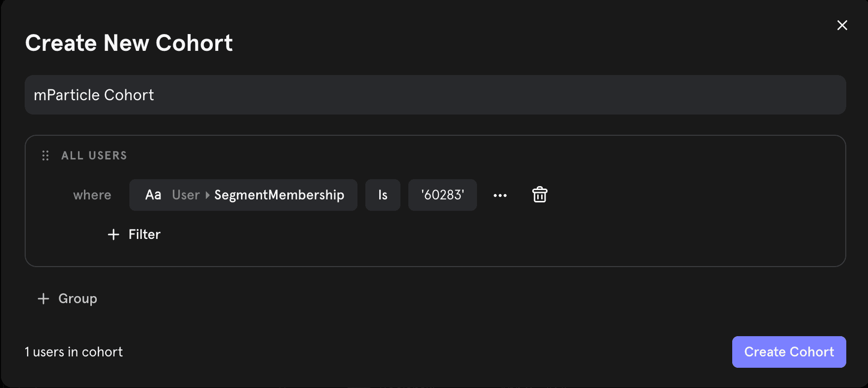
Task: Open the more options ellipsis next to the filter
Action: point(500,195)
